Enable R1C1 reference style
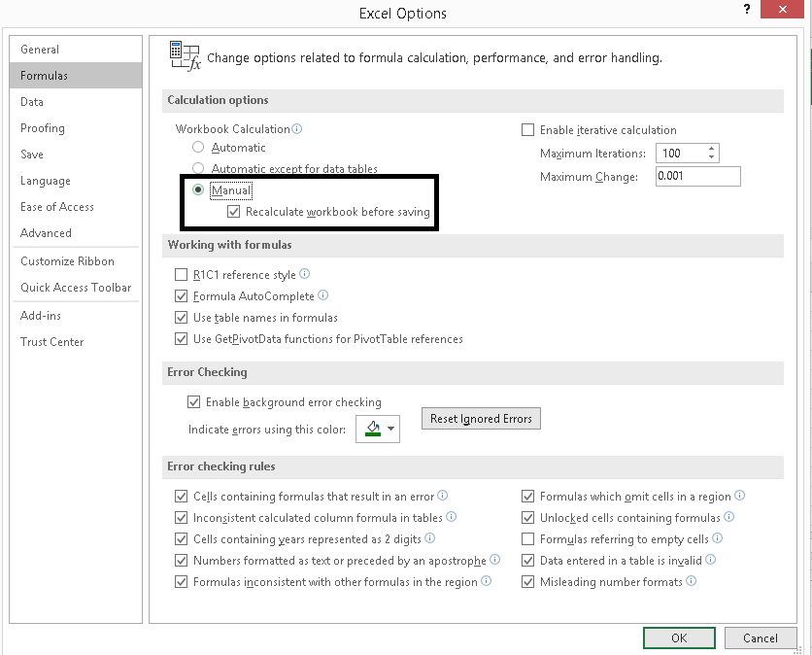Viewport: 812px width, 655px height. pyautogui.click(x=182, y=275)
